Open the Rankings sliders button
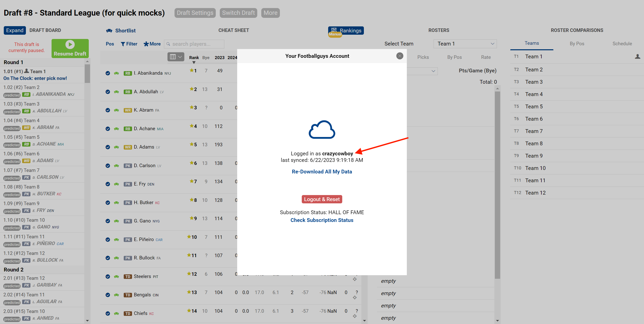Image resolution: width=644 pixels, height=324 pixels. (346, 30)
